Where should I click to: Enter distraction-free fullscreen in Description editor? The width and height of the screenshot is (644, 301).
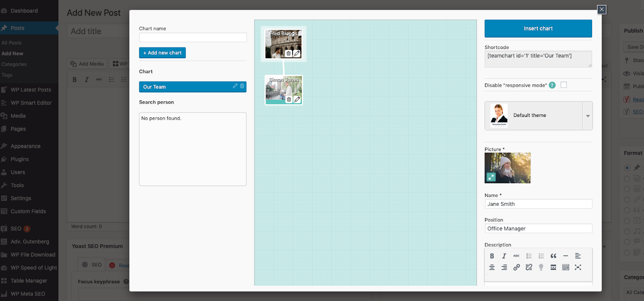pyautogui.click(x=578, y=267)
